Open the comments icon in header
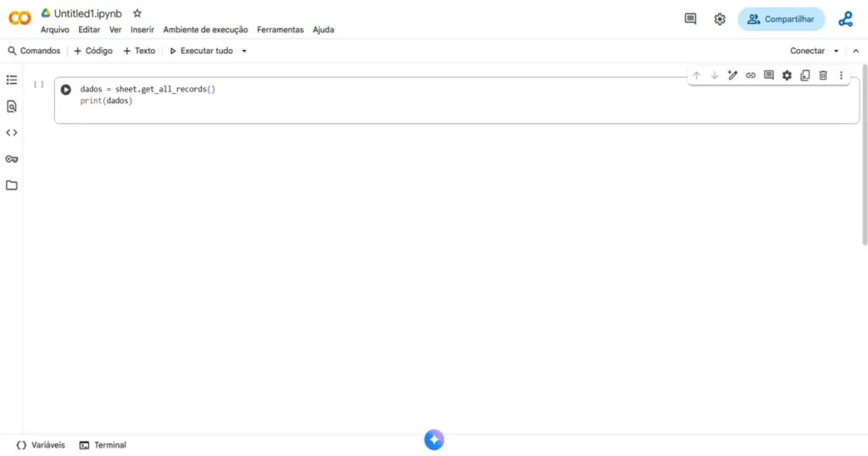Screen dimensions: 868x456 690,19
